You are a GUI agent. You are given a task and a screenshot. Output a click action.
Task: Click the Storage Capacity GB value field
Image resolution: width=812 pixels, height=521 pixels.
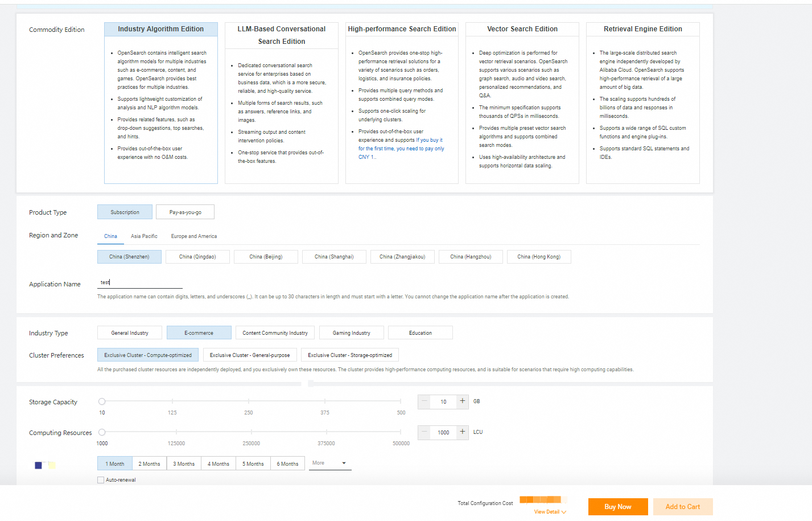pyautogui.click(x=443, y=402)
